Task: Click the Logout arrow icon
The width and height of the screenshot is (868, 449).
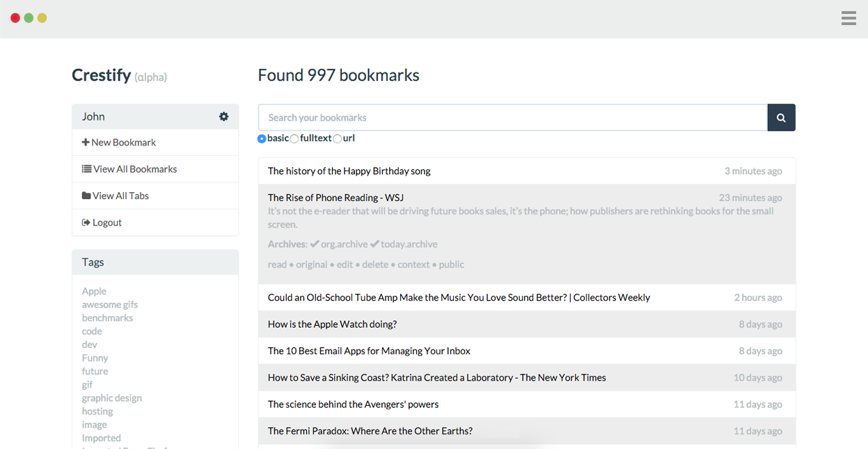Action: pyautogui.click(x=86, y=223)
